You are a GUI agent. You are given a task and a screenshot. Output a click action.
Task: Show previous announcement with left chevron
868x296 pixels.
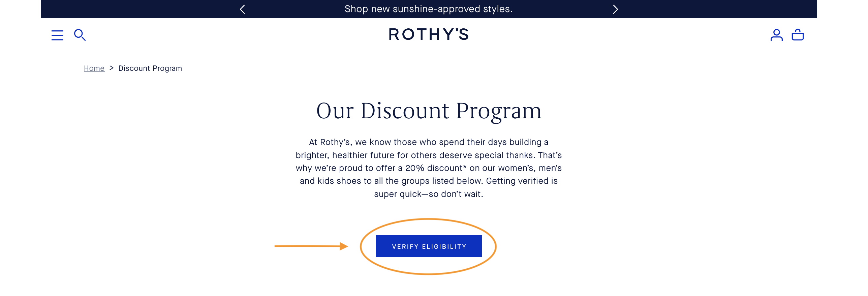pyautogui.click(x=242, y=9)
